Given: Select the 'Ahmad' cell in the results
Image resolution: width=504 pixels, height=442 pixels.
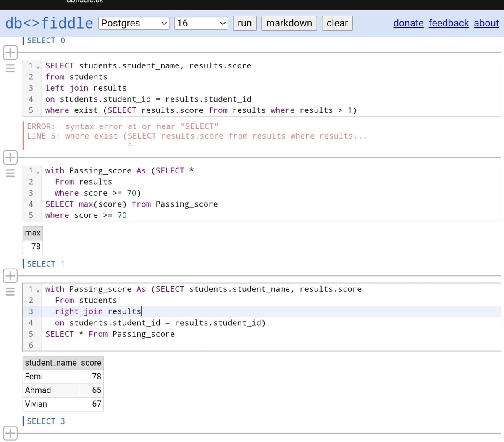Looking at the screenshot, I should 51,390.
